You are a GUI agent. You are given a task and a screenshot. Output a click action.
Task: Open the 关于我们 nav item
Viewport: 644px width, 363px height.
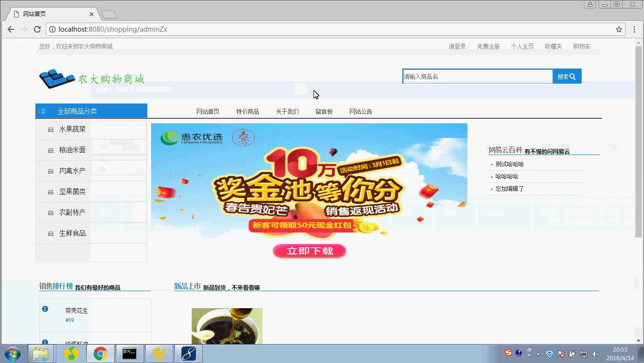287,112
